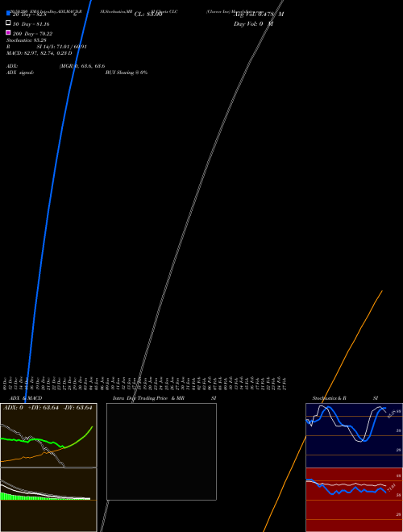Click the 'Avg Vol' value at top right

[x=259, y=15]
